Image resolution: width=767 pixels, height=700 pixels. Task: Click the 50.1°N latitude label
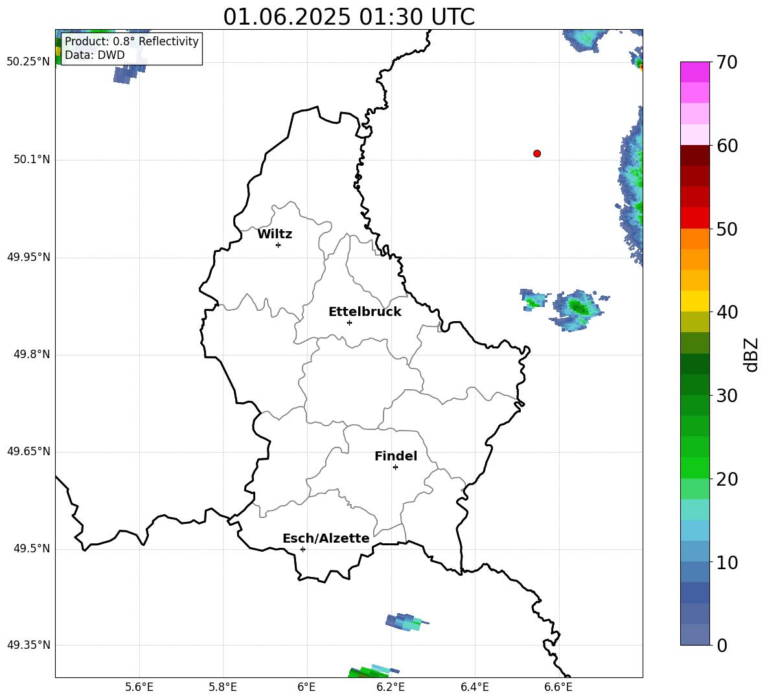point(32,159)
